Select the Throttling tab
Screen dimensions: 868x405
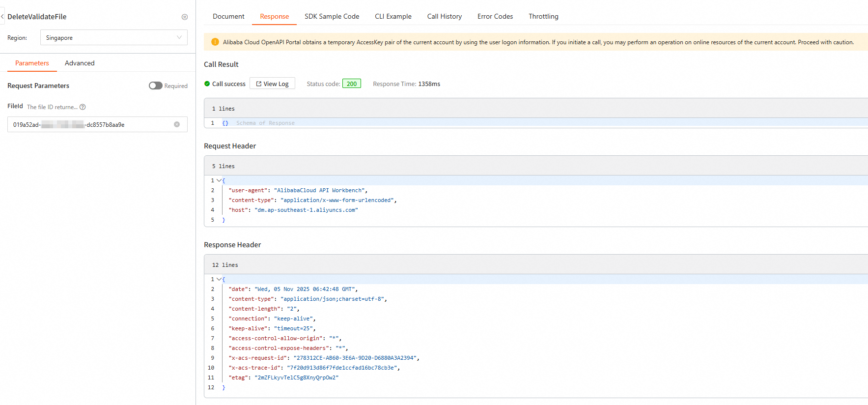click(543, 16)
